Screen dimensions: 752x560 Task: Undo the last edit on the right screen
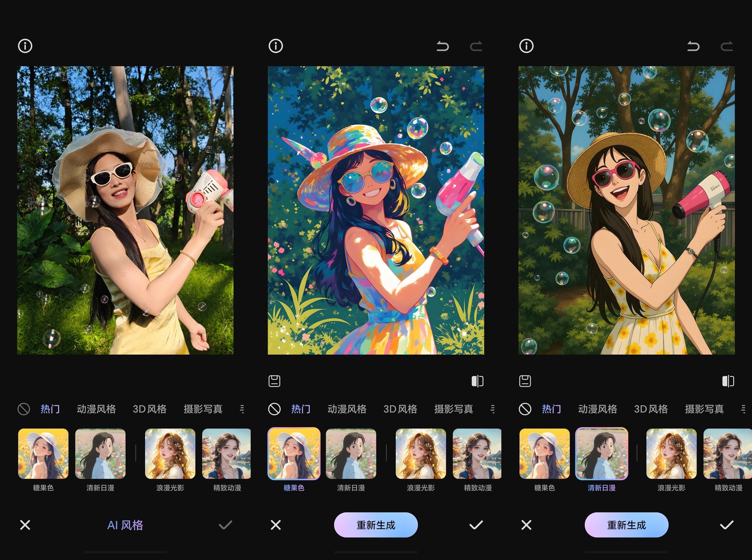[693, 46]
